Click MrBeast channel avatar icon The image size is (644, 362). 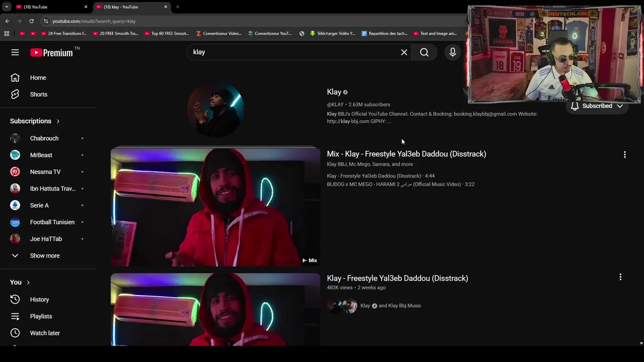tap(15, 155)
